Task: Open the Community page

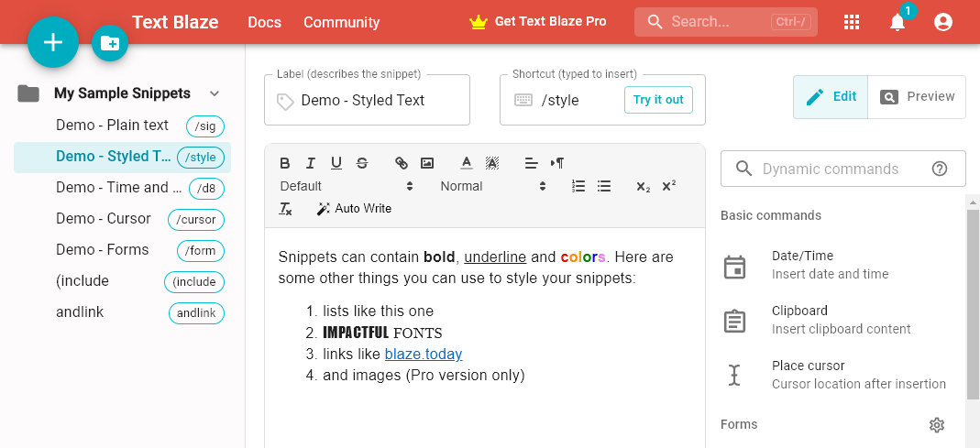Action: coord(341,23)
